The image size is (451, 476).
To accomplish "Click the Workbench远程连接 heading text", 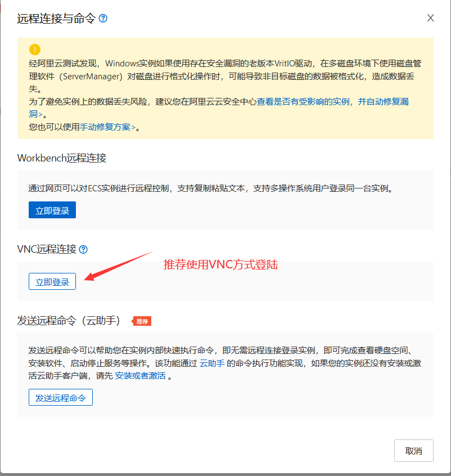I will click(62, 158).
